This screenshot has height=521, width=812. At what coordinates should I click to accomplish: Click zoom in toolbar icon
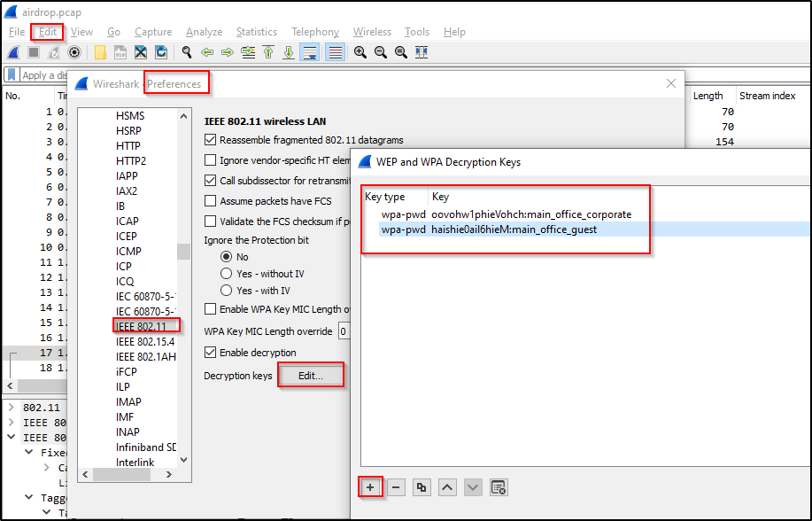(360, 53)
